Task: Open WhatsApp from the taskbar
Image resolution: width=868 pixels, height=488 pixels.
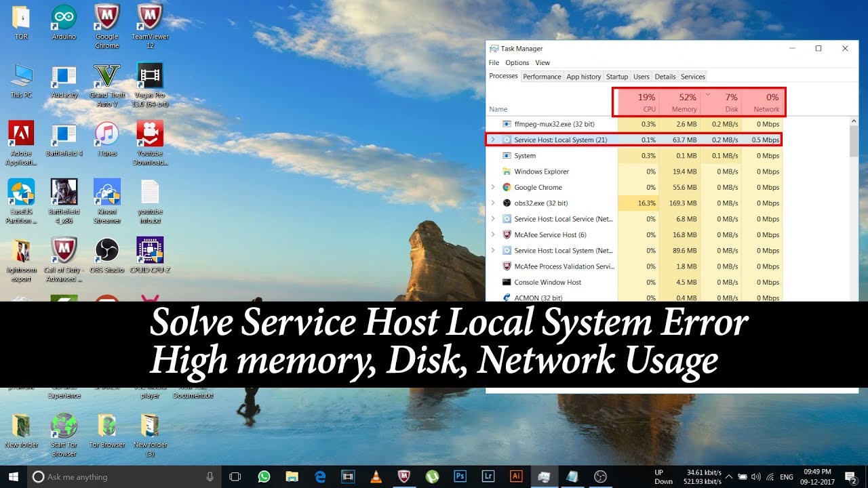Action: tap(264, 476)
